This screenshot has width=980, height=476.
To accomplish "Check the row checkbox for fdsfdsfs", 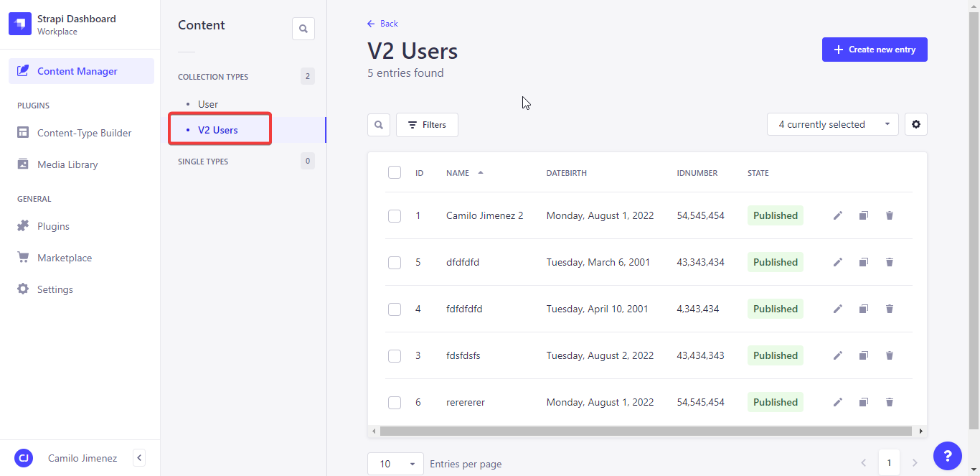I will [394, 355].
